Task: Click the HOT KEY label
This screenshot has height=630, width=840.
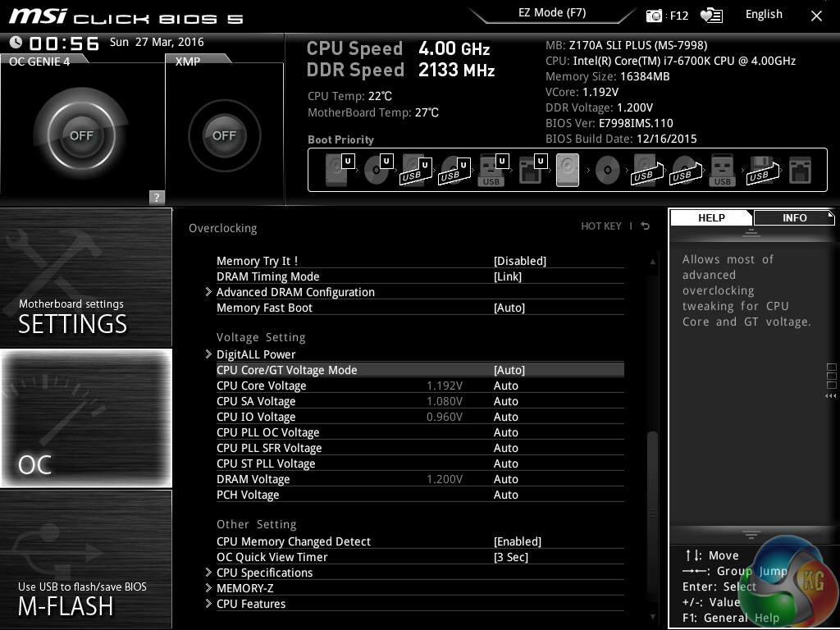Action: click(x=601, y=226)
